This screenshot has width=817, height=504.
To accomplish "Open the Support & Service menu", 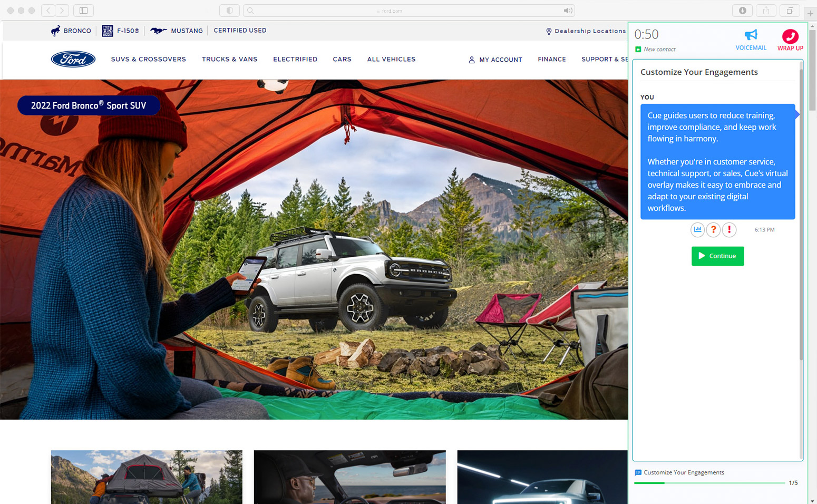I will tap(605, 59).
